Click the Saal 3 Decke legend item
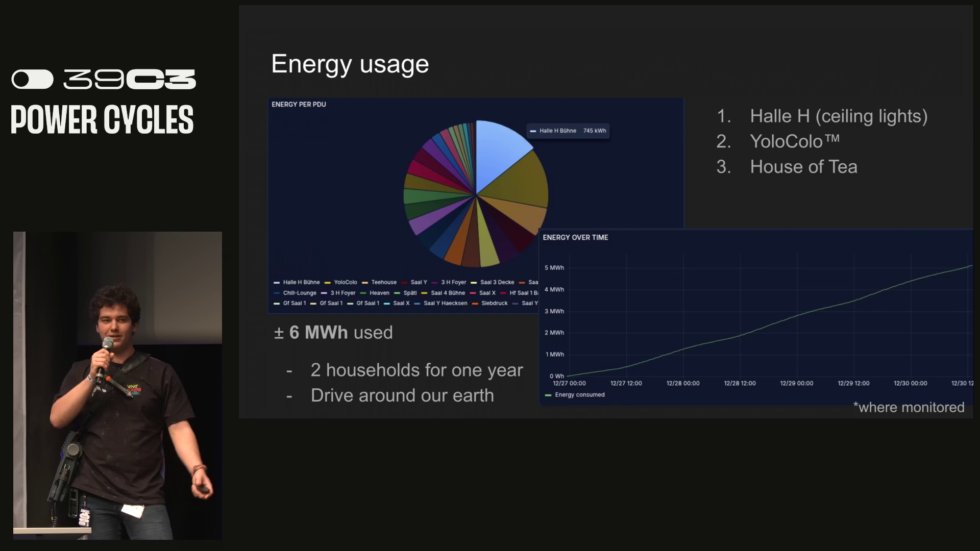980x551 pixels. pyautogui.click(x=497, y=283)
